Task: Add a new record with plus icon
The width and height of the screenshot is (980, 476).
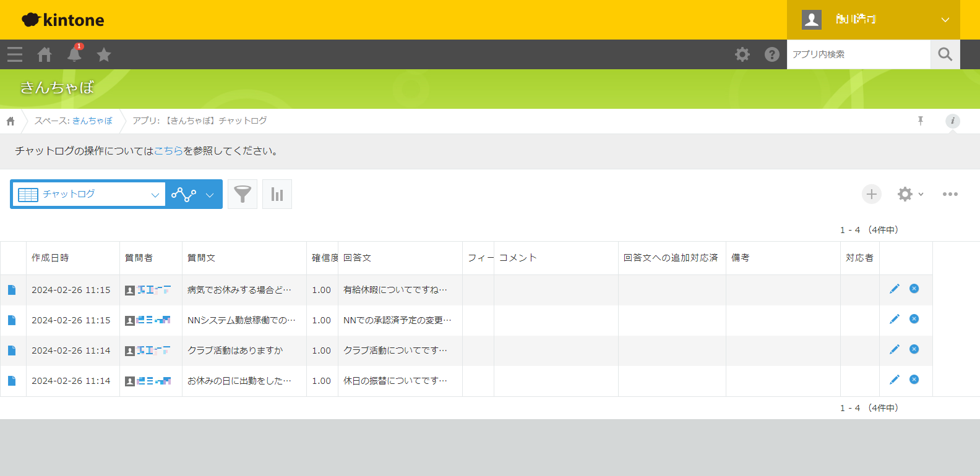Action: (871, 194)
